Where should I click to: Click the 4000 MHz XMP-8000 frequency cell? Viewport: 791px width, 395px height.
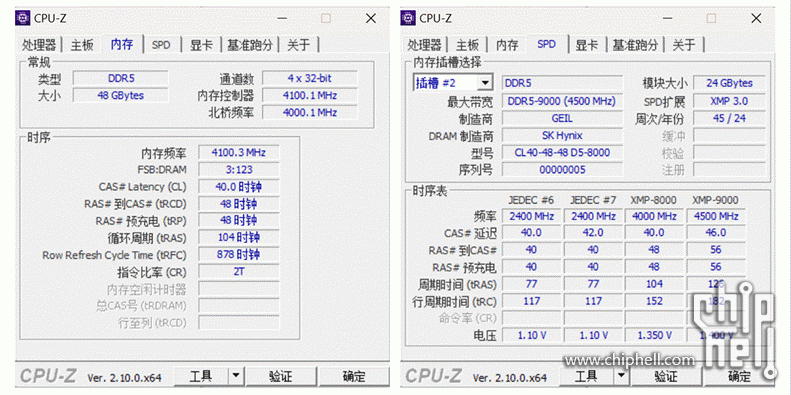coord(654,216)
